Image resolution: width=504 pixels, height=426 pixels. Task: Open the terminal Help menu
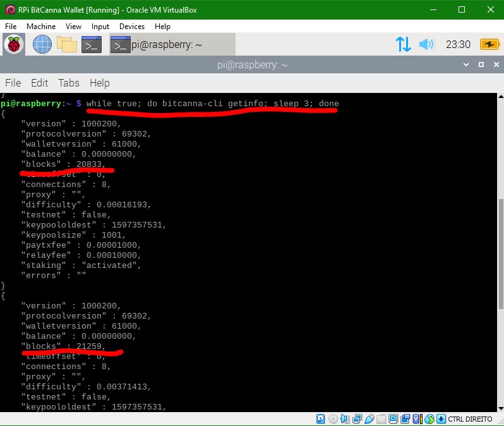click(x=100, y=83)
